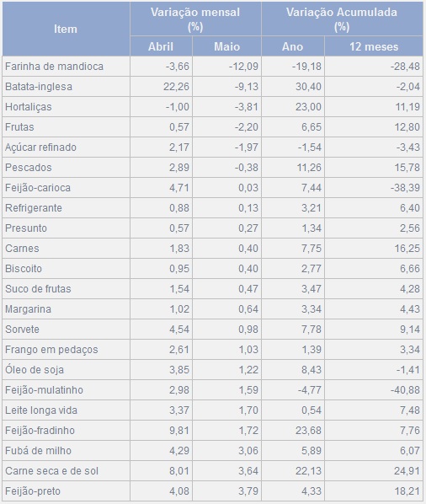Select the Hortaliças row label

(x=29, y=107)
